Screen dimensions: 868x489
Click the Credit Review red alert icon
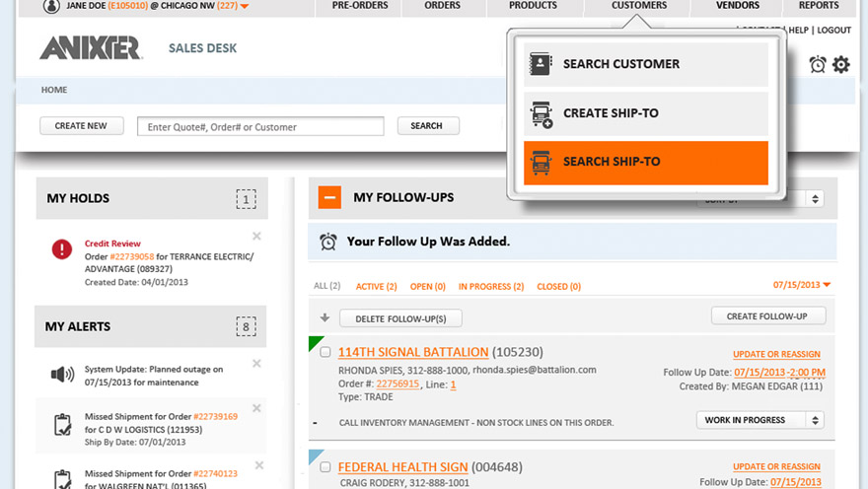(62, 249)
